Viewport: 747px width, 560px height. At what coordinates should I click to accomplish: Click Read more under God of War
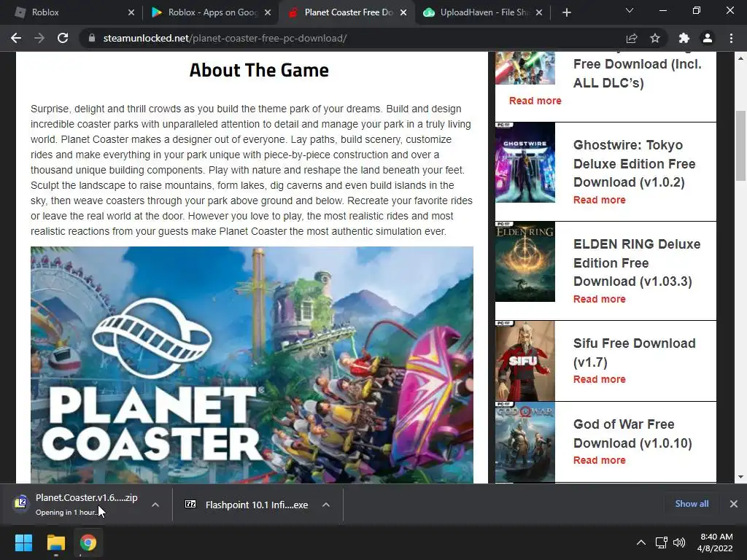click(600, 461)
